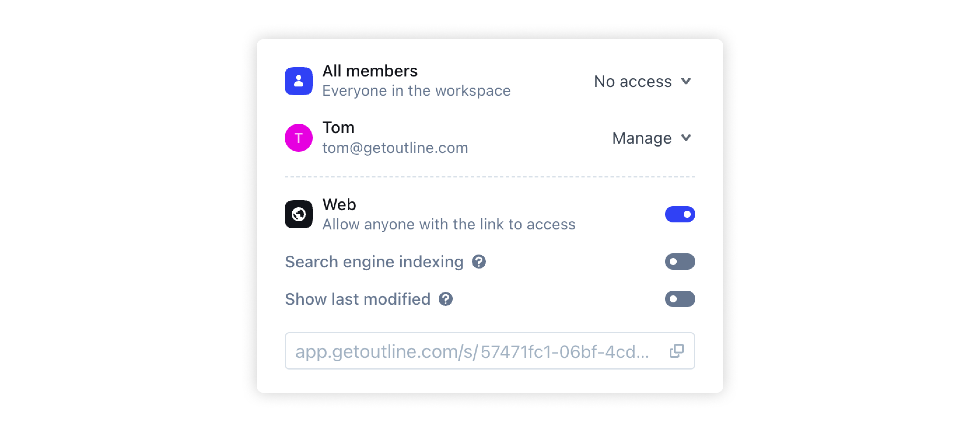Enable Search engine indexing toggle

[680, 262]
